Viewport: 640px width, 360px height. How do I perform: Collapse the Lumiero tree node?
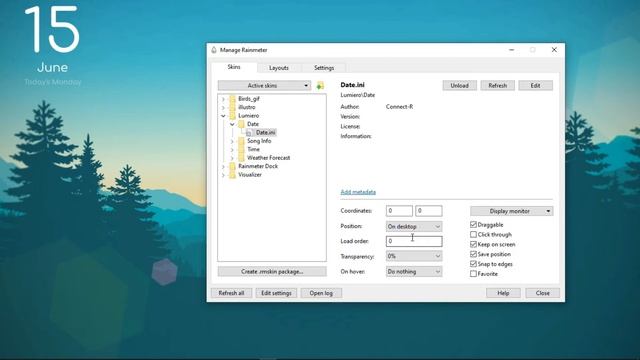point(223,116)
